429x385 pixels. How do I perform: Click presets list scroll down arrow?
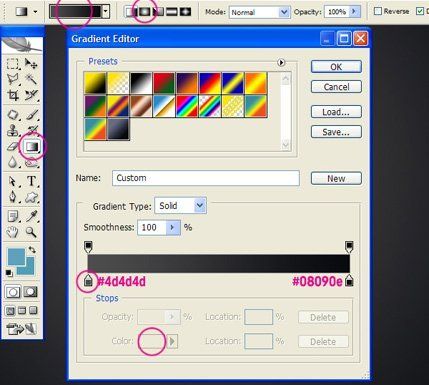(x=286, y=145)
